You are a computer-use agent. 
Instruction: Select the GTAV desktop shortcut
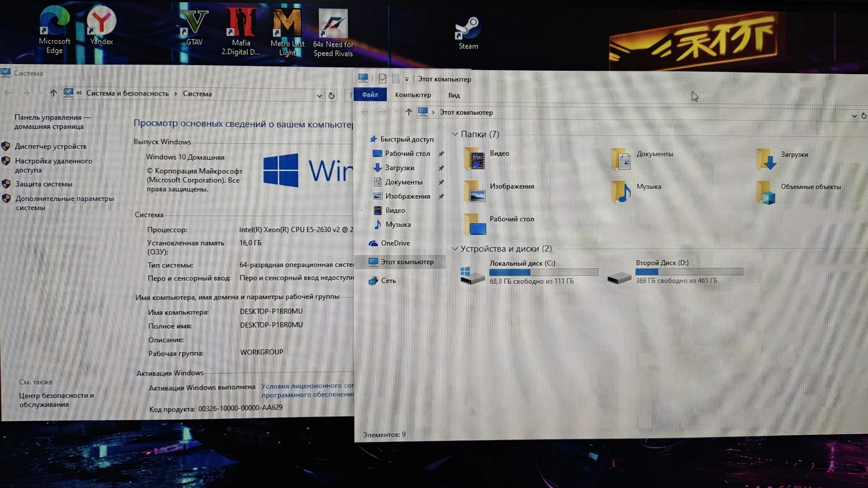point(194,28)
